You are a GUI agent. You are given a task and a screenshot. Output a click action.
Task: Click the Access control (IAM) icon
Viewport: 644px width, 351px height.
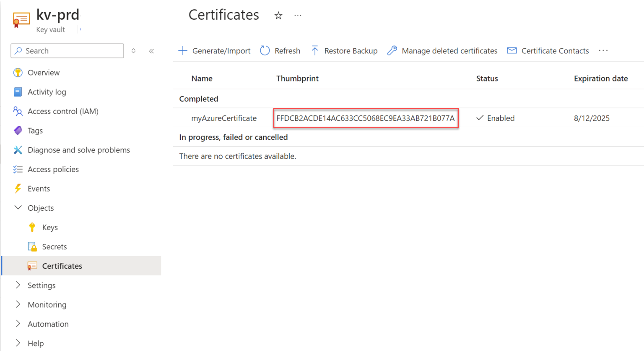click(x=18, y=111)
